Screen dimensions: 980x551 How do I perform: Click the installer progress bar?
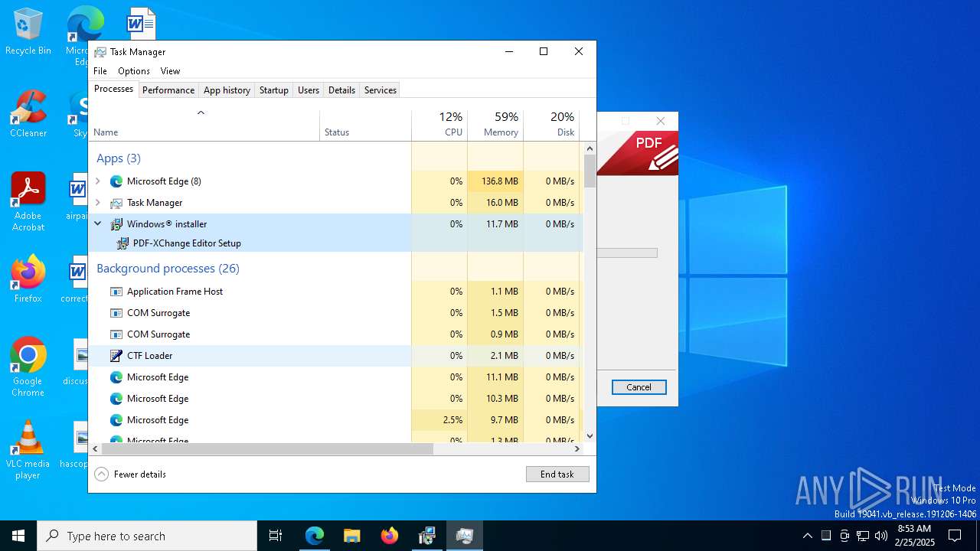click(x=627, y=253)
